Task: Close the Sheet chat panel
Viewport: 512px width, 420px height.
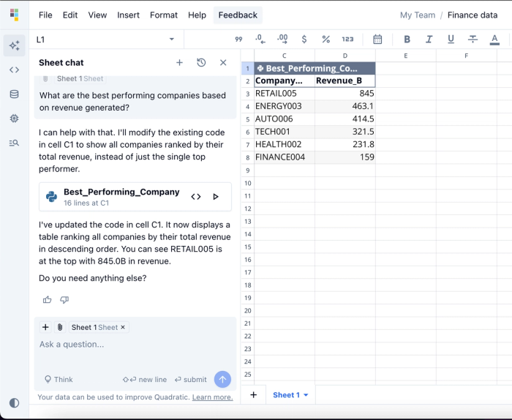Action: click(x=223, y=62)
